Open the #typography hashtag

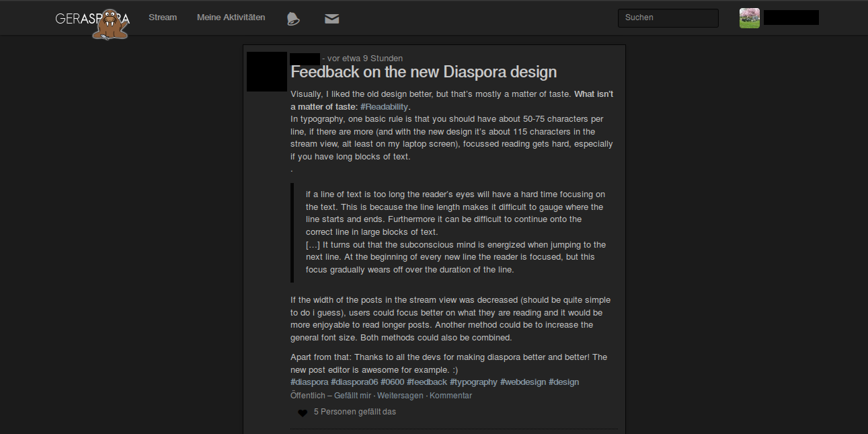pyautogui.click(x=473, y=382)
